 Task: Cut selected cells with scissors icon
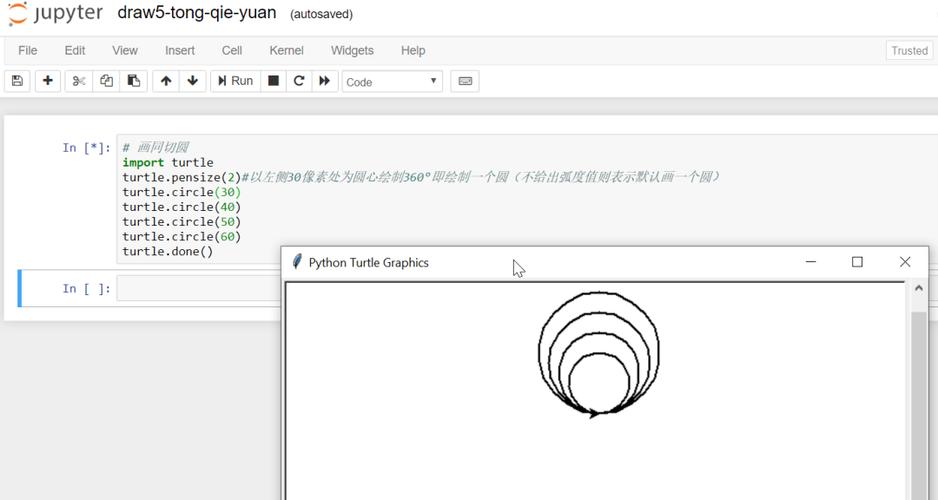(x=79, y=81)
